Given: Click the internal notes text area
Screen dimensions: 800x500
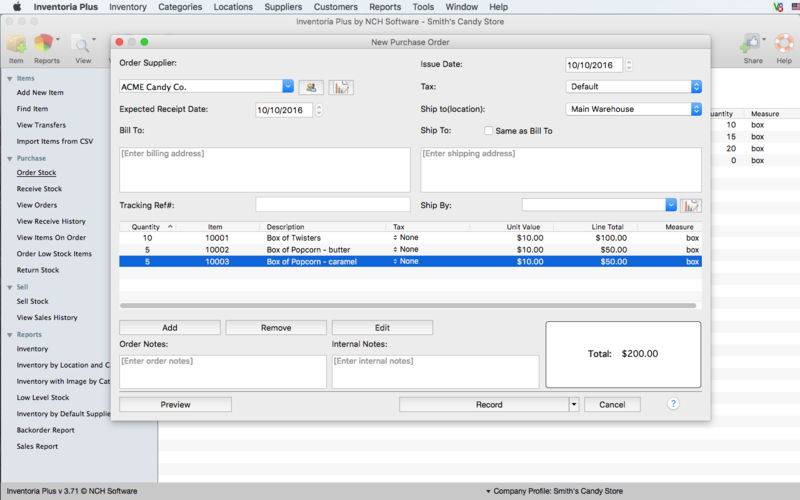Looking at the screenshot, I should tap(435, 372).
